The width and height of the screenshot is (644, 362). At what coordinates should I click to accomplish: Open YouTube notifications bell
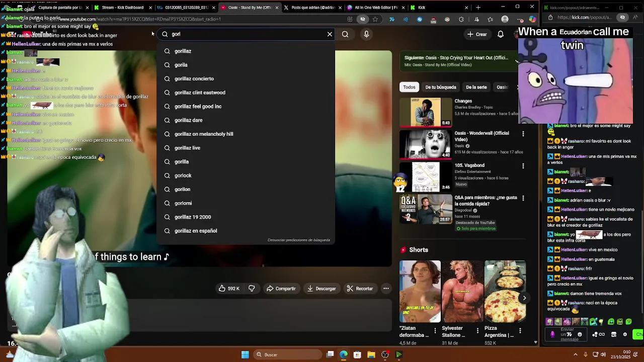click(501, 34)
